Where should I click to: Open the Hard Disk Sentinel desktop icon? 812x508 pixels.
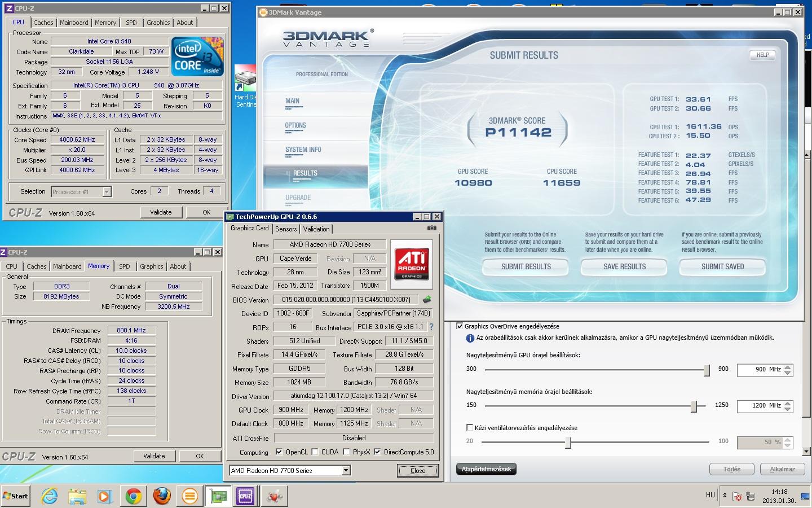(245, 86)
